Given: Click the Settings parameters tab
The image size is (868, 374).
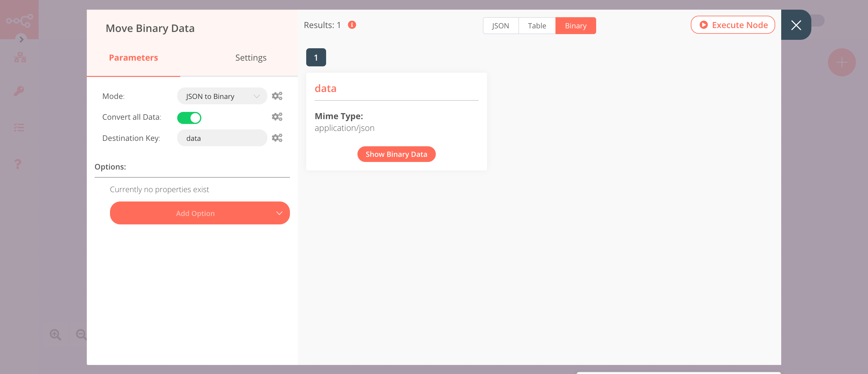Looking at the screenshot, I should coord(251,57).
